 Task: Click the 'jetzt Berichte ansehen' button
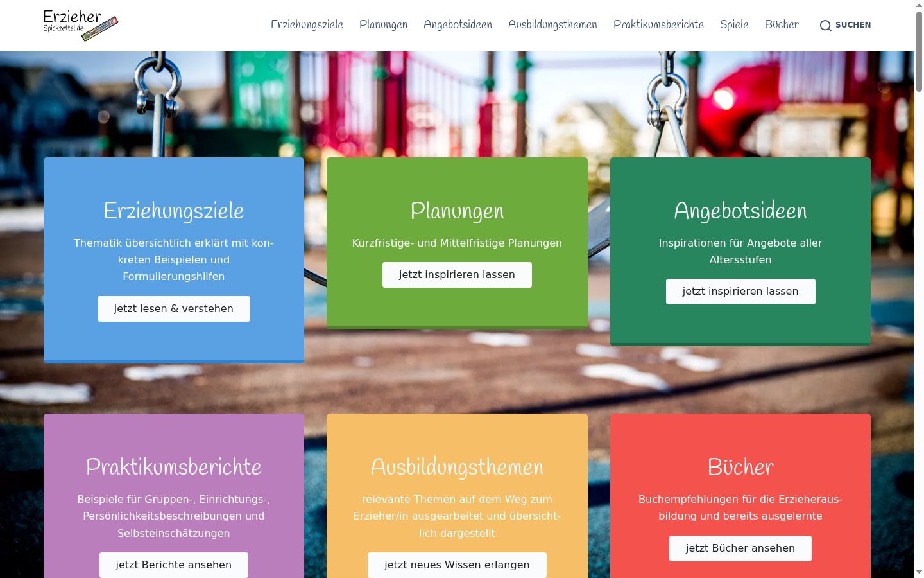coord(174,565)
